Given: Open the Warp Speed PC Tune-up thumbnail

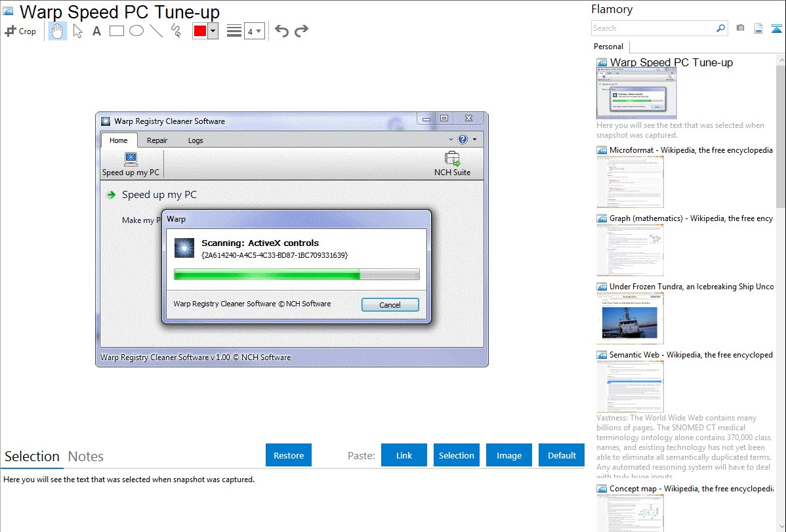Looking at the screenshot, I should [636, 94].
